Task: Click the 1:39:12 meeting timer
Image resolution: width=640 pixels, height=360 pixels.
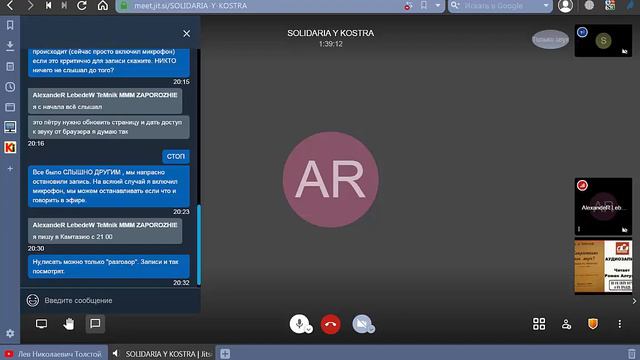Action: point(331,44)
